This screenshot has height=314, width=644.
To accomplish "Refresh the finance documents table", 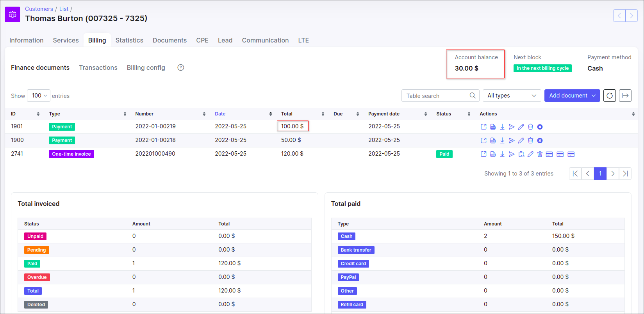I will pyautogui.click(x=610, y=96).
